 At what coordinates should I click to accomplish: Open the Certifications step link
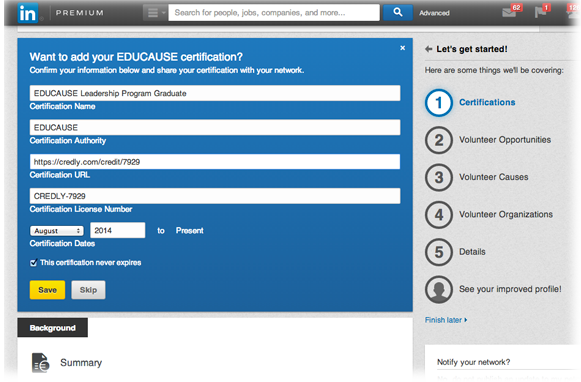(x=487, y=103)
